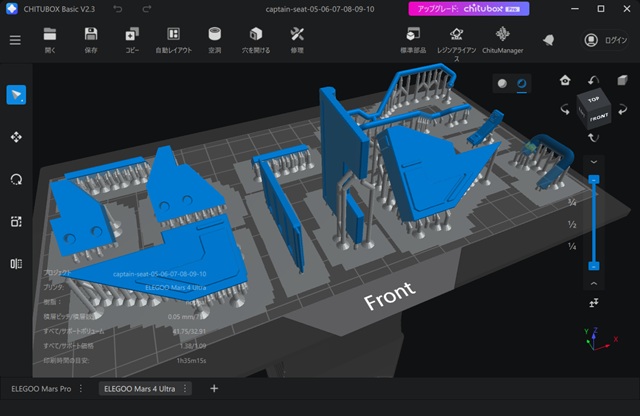Click the redo arrow in title bar
This screenshot has height=416, width=640.
pyautogui.click(x=147, y=9)
